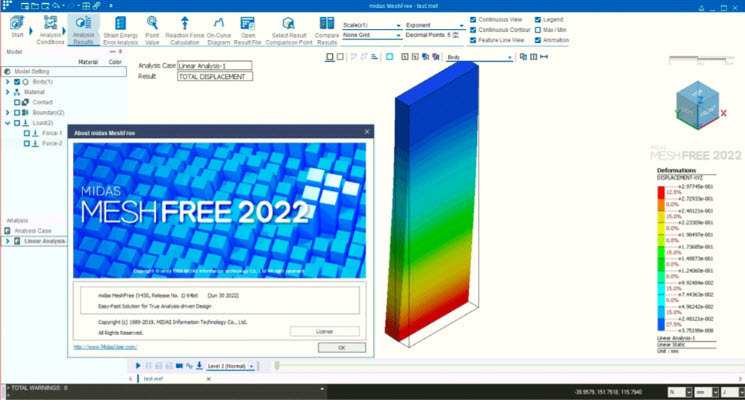The width and height of the screenshot is (745, 406).
Task: Toggle the Body(1) visibility checkbox
Action: [19, 82]
